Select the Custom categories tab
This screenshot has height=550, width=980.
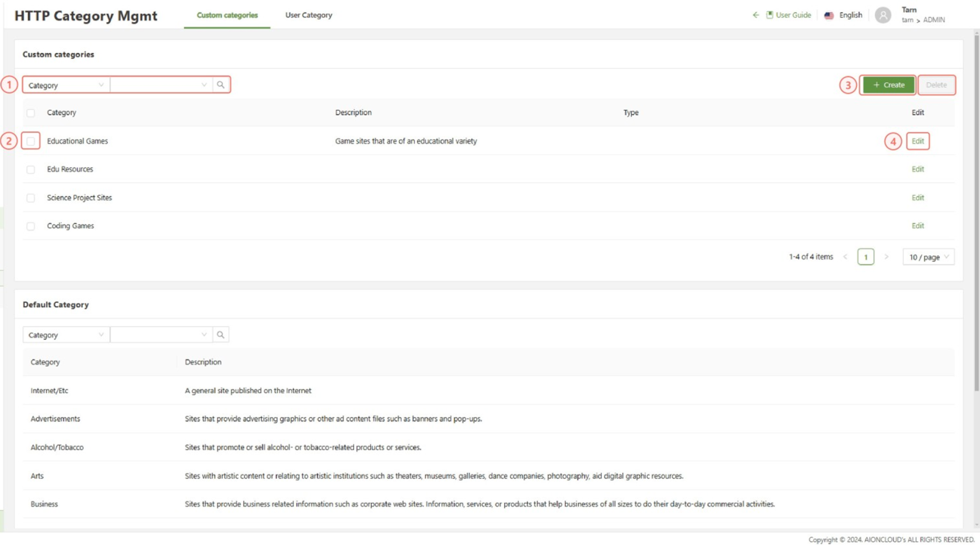pyautogui.click(x=227, y=15)
